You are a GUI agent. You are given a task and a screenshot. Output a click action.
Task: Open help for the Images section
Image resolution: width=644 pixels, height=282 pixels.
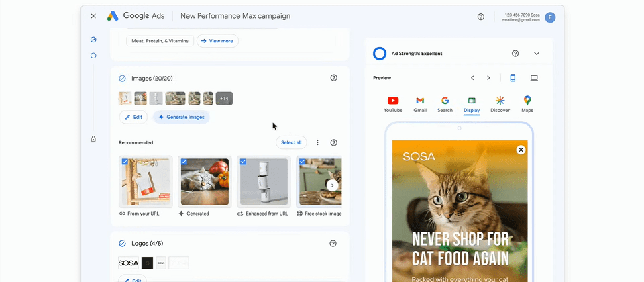[x=333, y=78]
